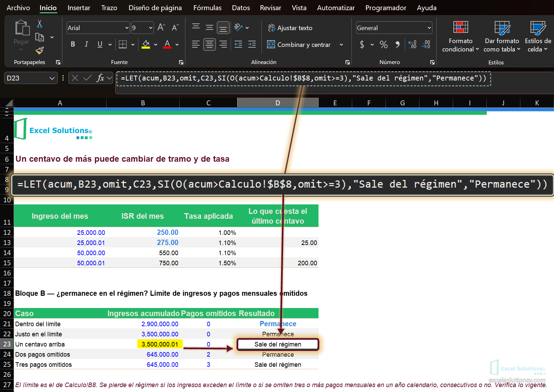Apply percent style icon
The height and width of the screenshot is (392, 554).
click(384, 44)
